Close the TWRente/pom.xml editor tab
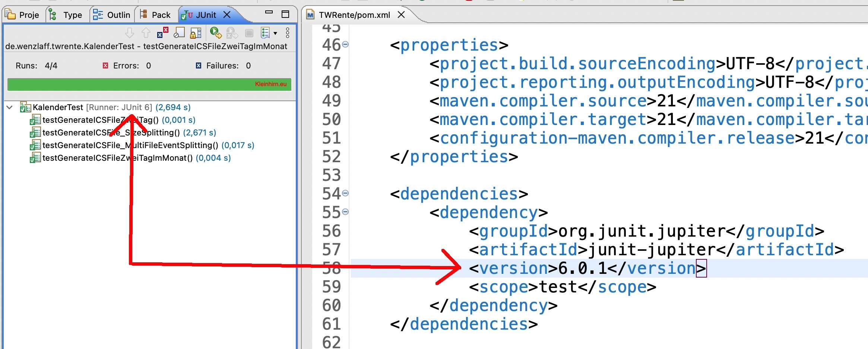This screenshot has width=868, height=349. coord(401,15)
